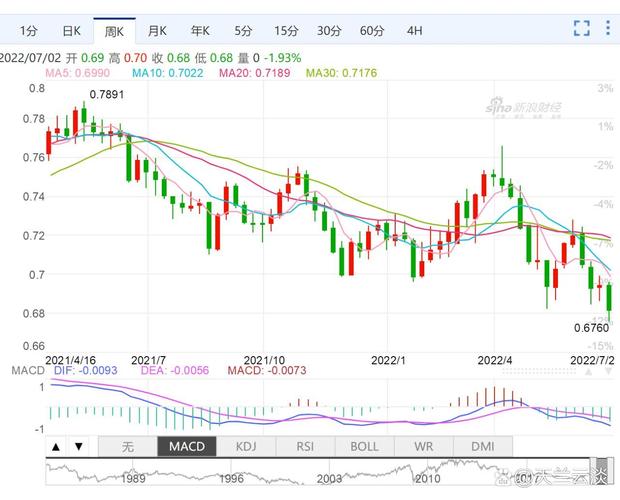
Task: Select the WR indicator button
Action: (424, 446)
